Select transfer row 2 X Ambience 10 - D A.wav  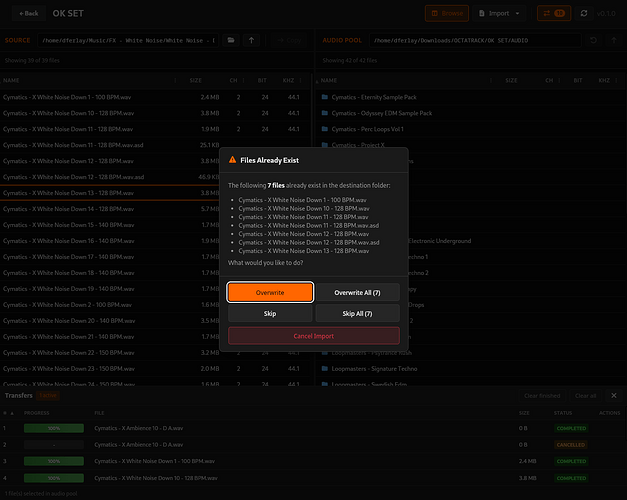314,445
